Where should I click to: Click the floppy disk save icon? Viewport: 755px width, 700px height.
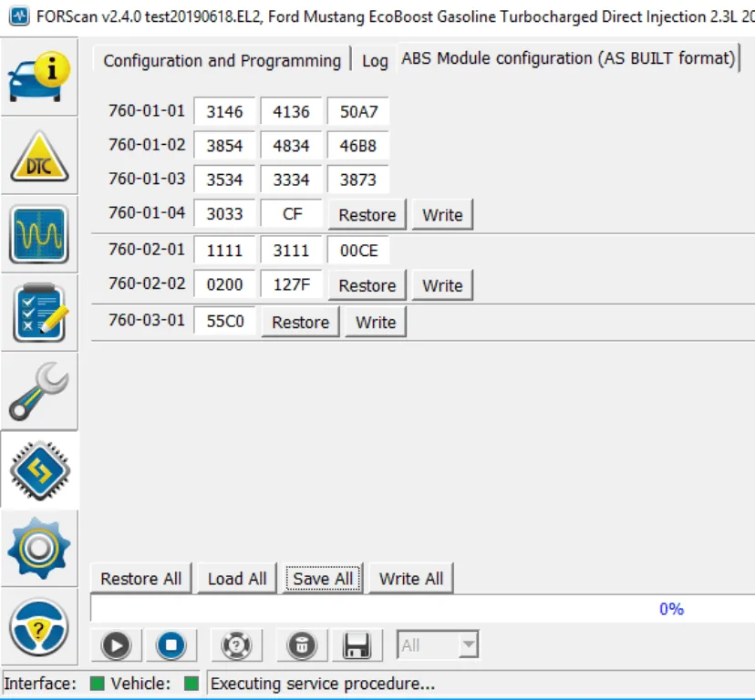357,645
